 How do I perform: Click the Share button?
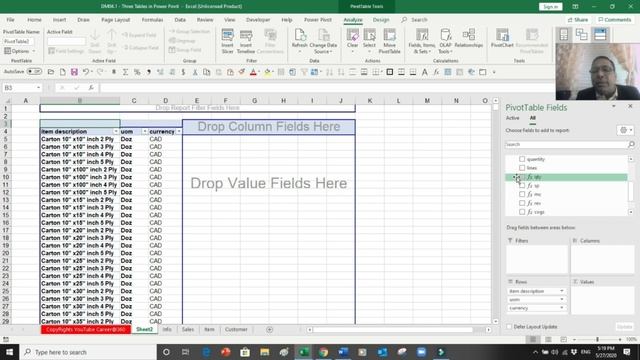578,20
